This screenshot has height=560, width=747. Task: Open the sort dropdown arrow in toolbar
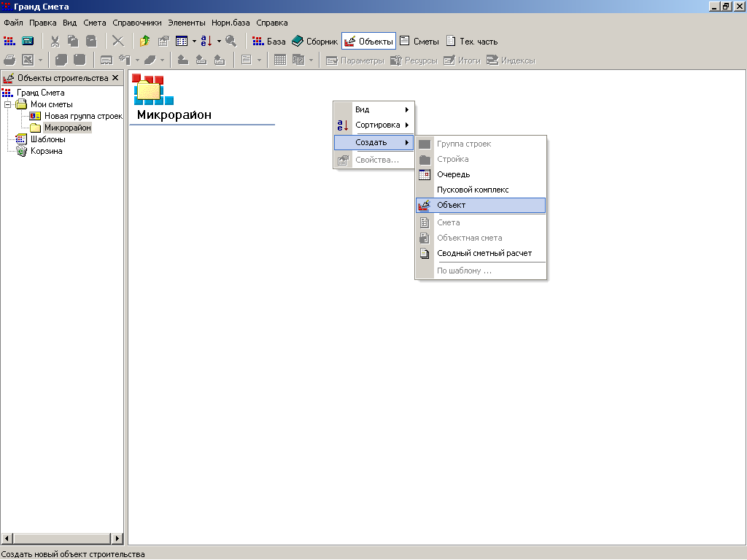coord(219,42)
